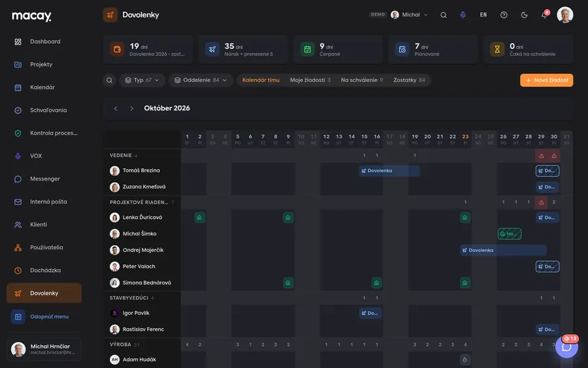Select the Kalendár tímu tab
Image resolution: width=588 pixels, height=368 pixels.
[261, 80]
